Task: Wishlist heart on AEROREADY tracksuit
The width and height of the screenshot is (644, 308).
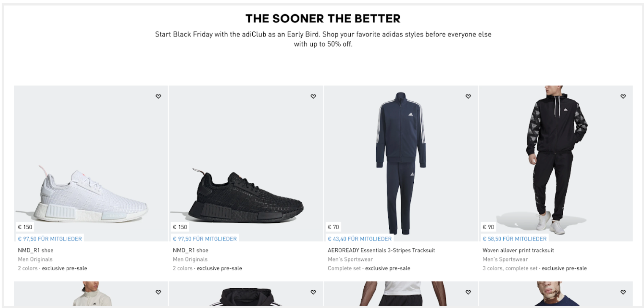Action: point(468,97)
